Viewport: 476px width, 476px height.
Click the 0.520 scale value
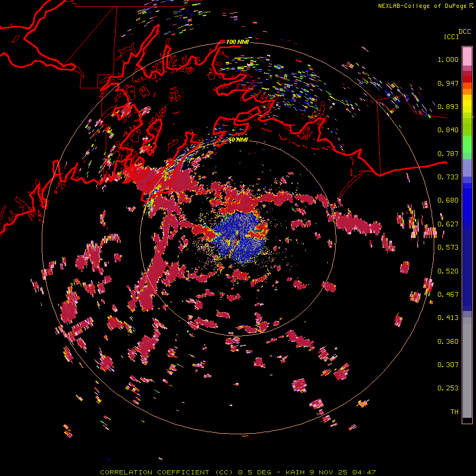click(x=448, y=271)
